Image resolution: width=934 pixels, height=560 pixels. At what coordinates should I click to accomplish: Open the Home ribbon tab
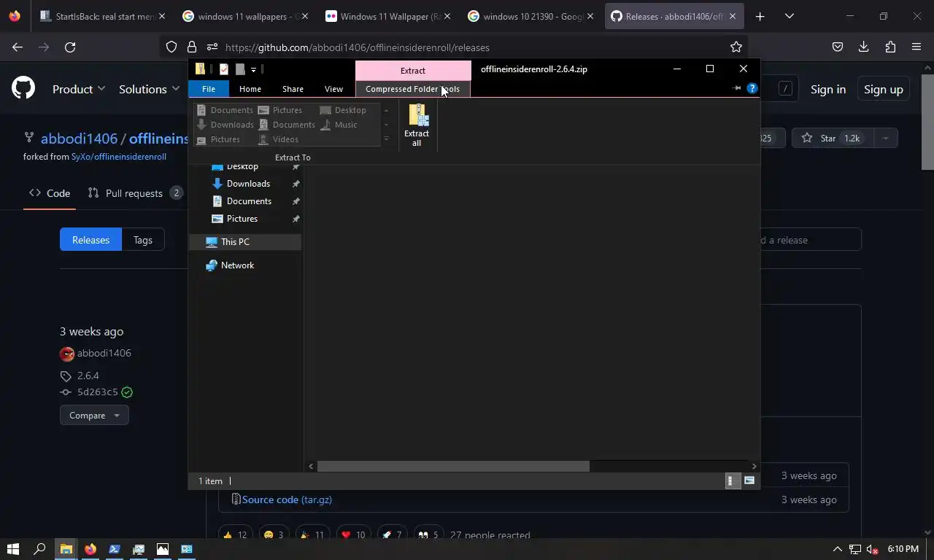[250, 89]
